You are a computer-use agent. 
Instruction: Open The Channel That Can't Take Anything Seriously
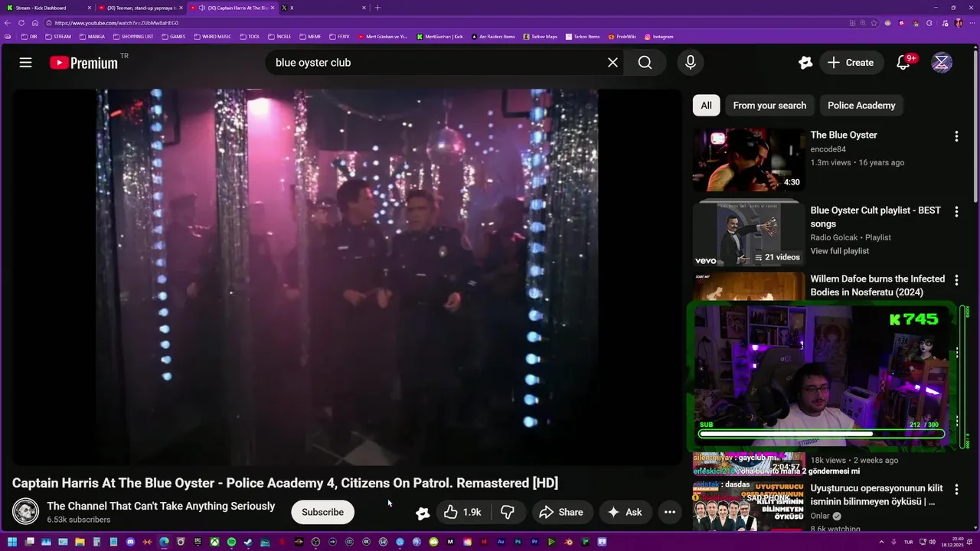pos(161,506)
